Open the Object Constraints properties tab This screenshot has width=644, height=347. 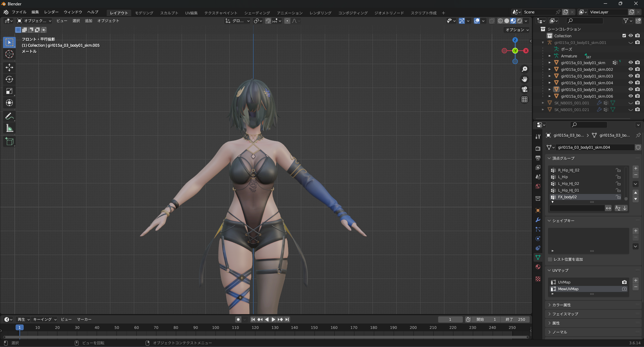pos(538,248)
